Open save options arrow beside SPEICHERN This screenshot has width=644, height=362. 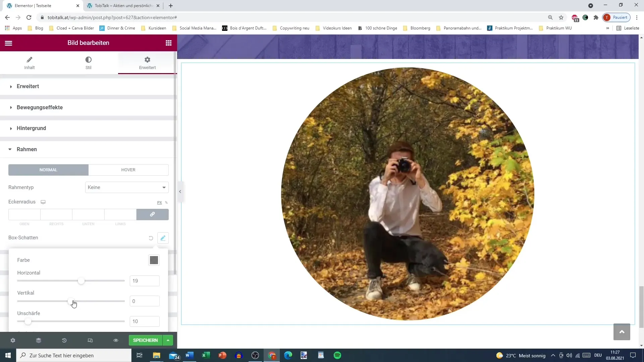[x=168, y=340]
